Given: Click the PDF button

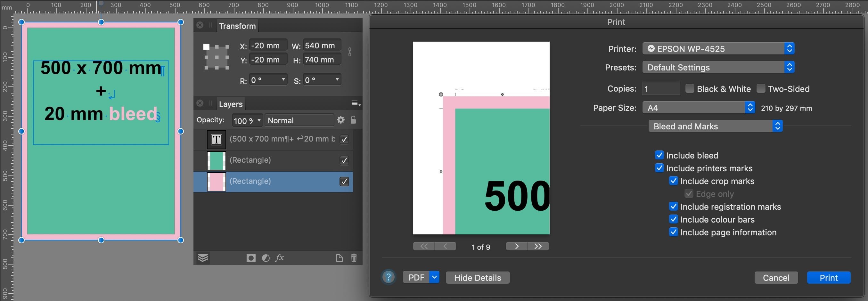Looking at the screenshot, I should pyautogui.click(x=416, y=277).
